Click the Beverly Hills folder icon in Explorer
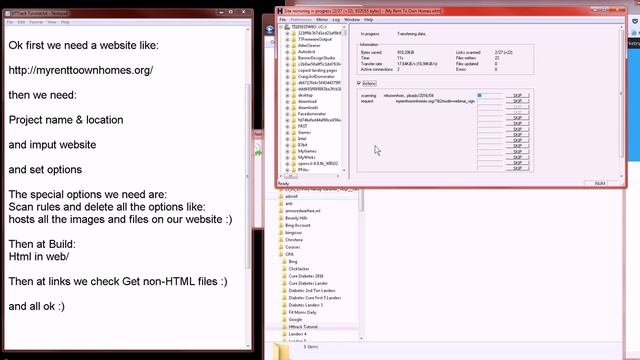The height and width of the screenshot is (360, 640). tap(281, 218)
